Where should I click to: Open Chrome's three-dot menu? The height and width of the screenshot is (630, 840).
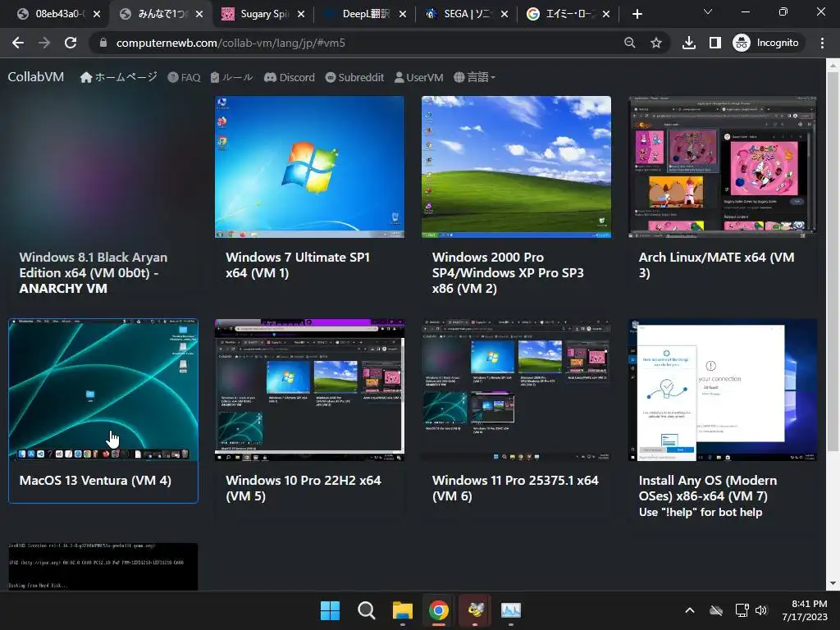[x=822, y=43]
